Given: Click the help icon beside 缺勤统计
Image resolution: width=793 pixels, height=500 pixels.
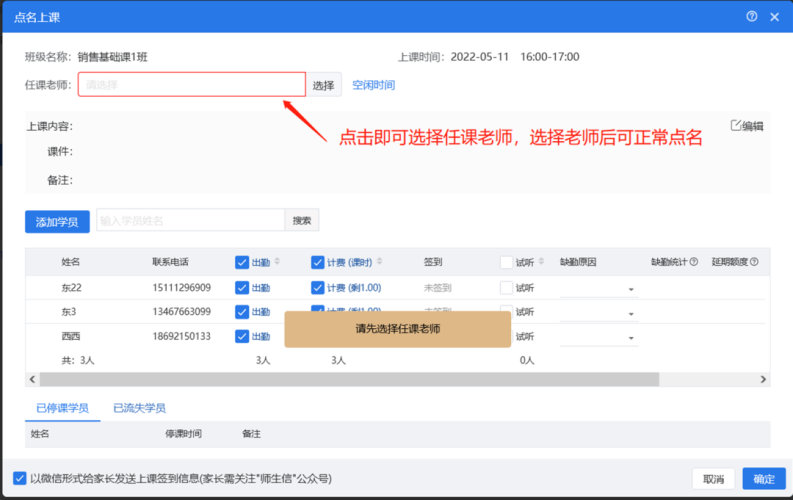Looking at the screenshot, I should click(x=694, y=262).
